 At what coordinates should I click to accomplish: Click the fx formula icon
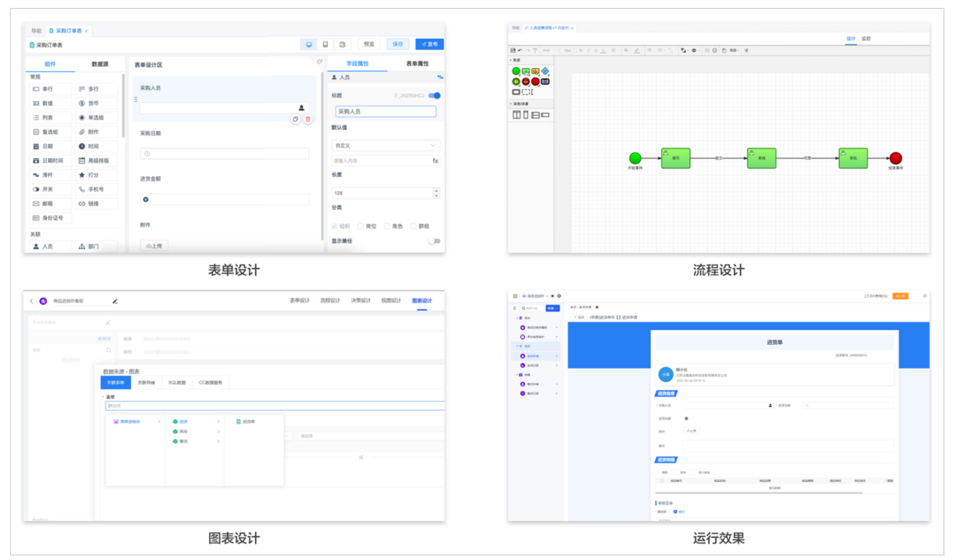[x=435, y=161]
